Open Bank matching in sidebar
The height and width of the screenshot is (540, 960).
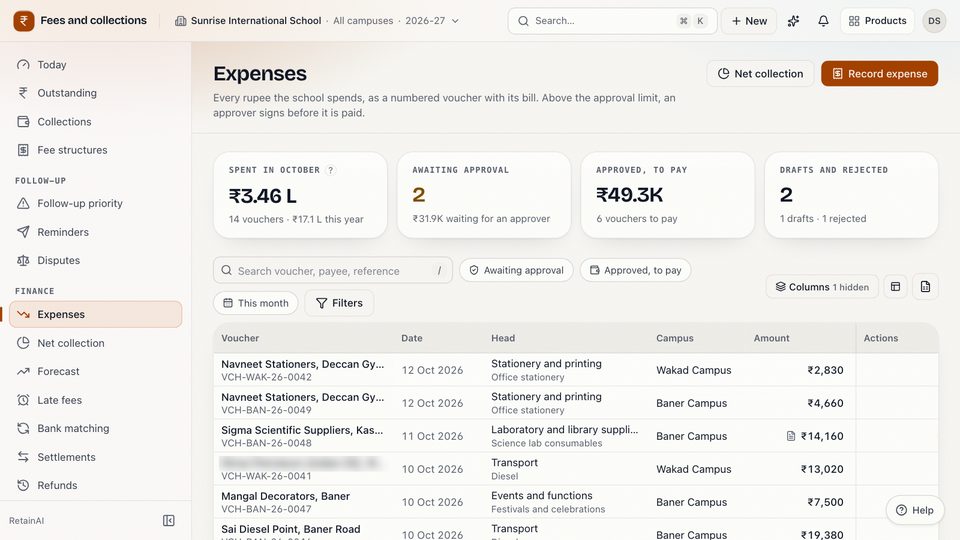click(x=96, y=429)
